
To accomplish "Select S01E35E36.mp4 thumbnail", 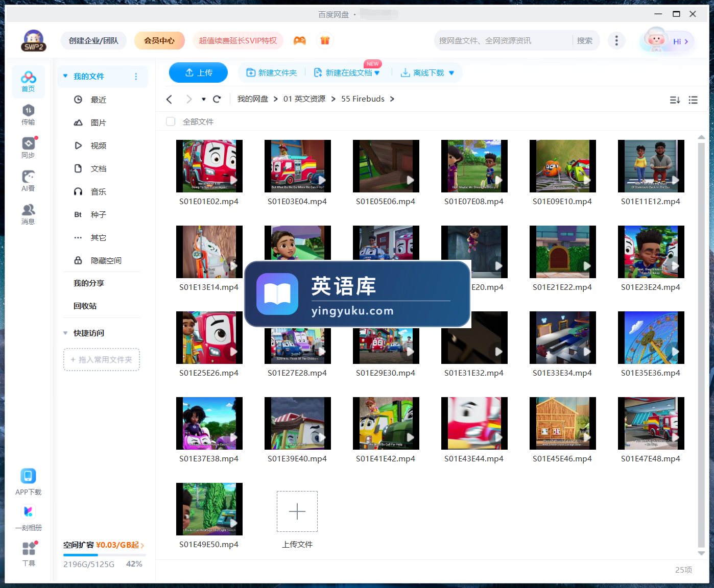I will click(x=651, y=337).
